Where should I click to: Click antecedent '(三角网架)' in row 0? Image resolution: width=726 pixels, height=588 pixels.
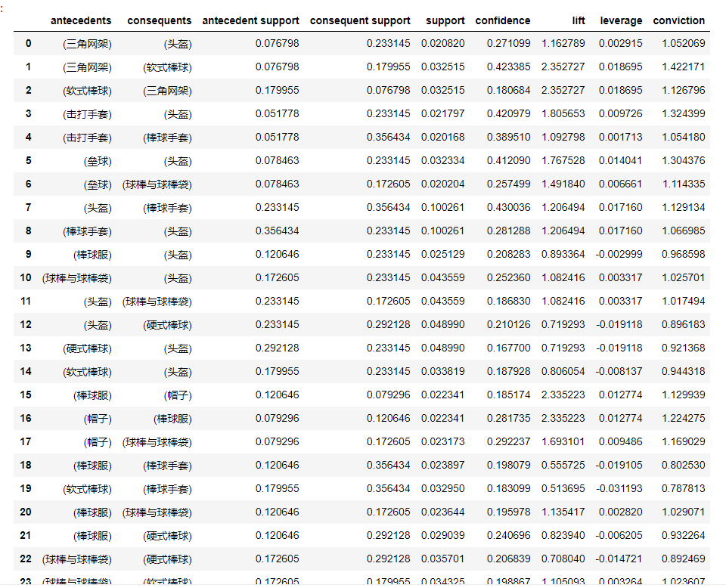click(87, 44)
